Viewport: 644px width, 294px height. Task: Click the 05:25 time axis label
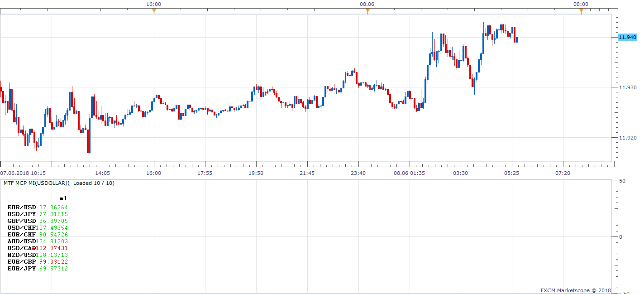tap(512, 173)
